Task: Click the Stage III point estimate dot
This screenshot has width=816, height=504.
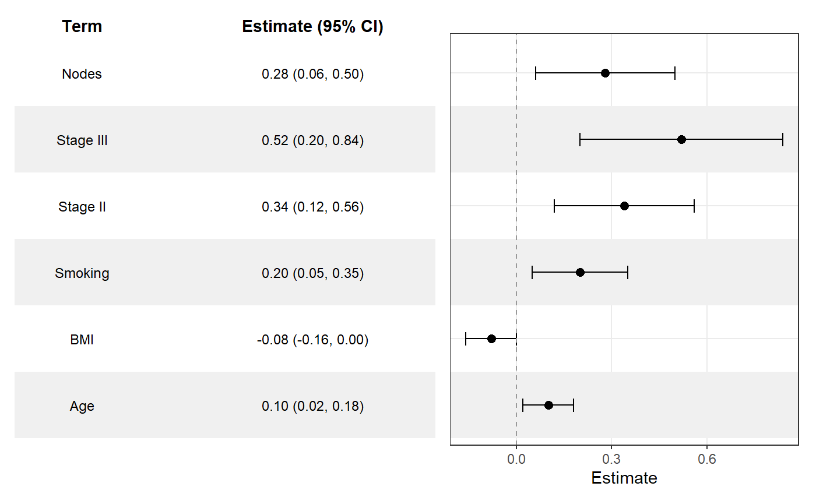Action: [681, 140]
